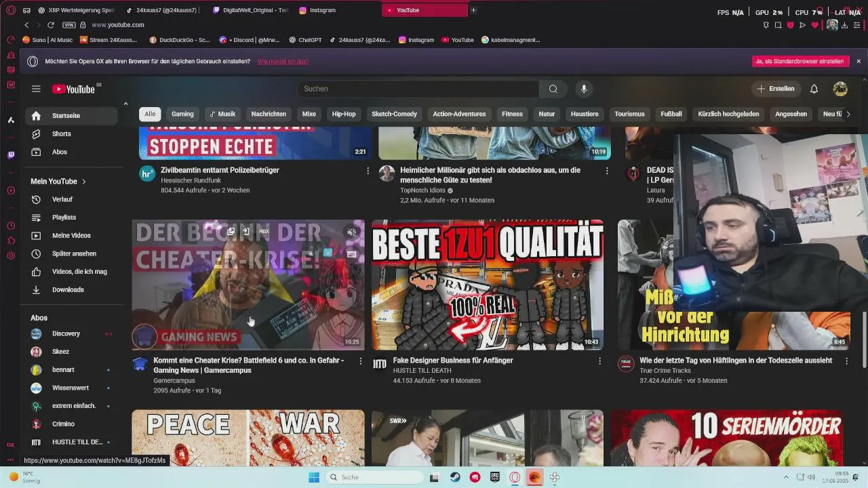
Task: Open Twitch in the Opera sidebar
Action: (x=11, y=155)
